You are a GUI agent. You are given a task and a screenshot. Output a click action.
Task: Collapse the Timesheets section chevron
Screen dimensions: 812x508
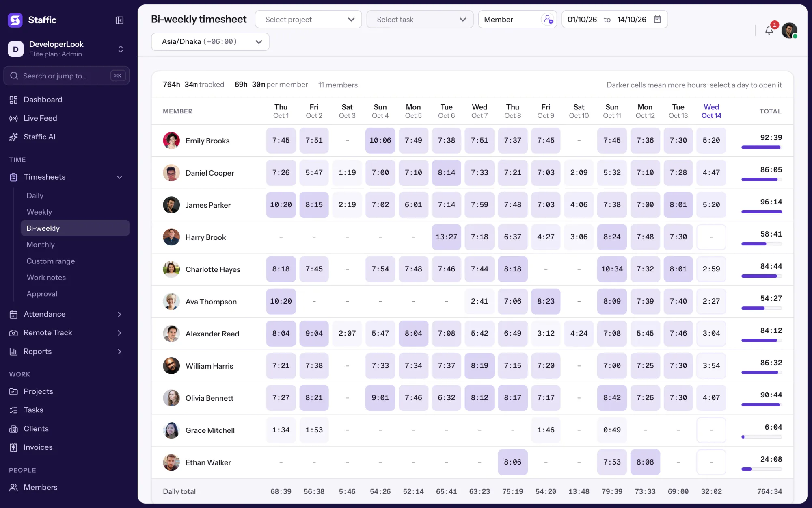[120, 177]
